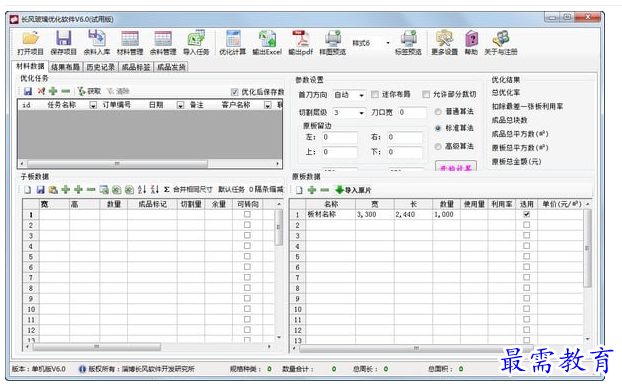Image resolution: width=622 pixels, height=392 pixels.
Task: Click 导入原片 import button
Action: click(353, 190)
